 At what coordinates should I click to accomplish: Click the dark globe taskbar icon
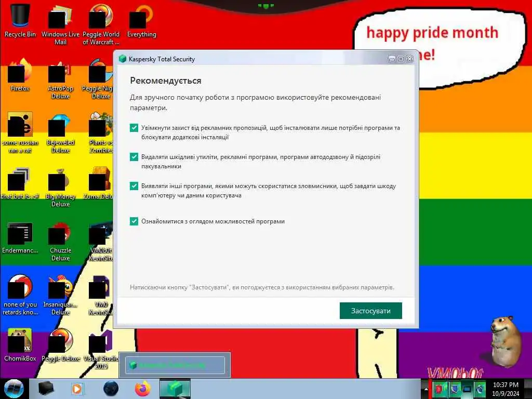(111, 389)
